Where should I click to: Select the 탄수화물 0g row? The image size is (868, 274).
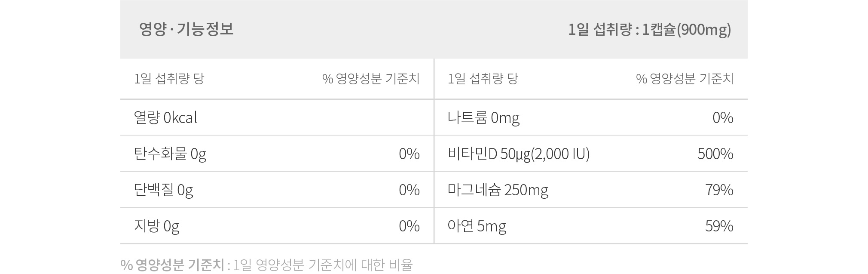(x=277, y=154)
